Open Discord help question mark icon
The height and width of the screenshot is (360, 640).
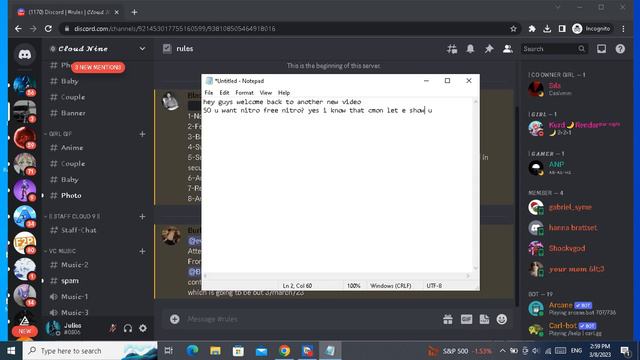click(x=620, y=49)
